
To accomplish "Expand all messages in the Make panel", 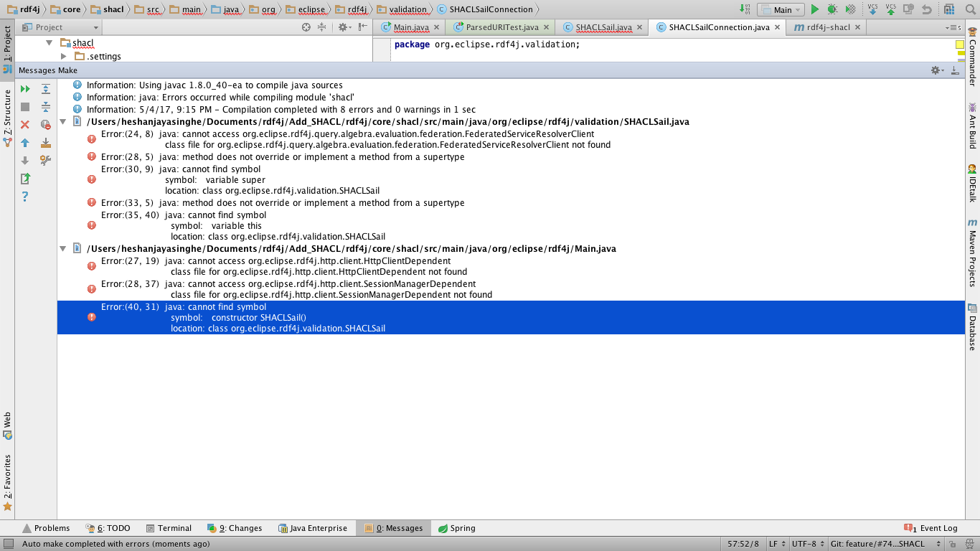I will (45, 89).
